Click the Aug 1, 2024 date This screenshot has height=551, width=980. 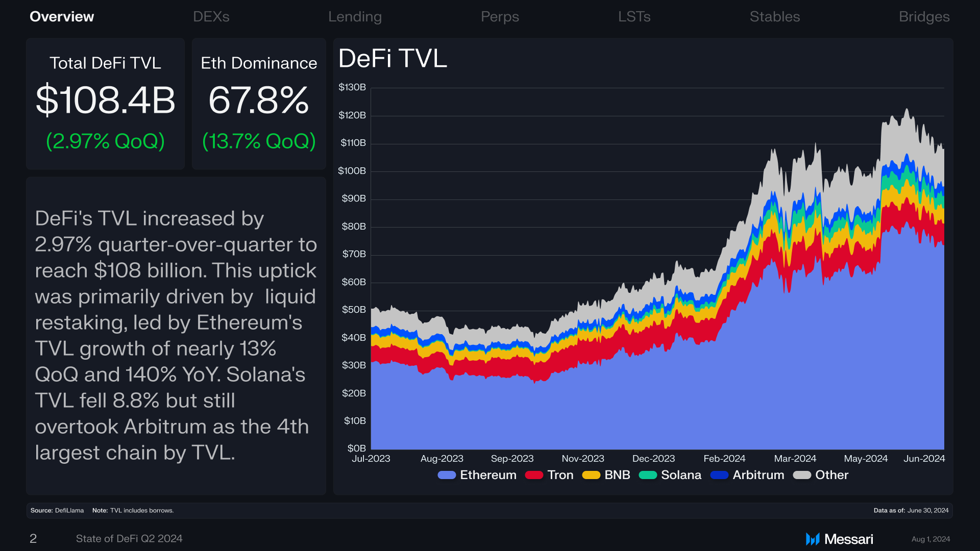[931, 539]
